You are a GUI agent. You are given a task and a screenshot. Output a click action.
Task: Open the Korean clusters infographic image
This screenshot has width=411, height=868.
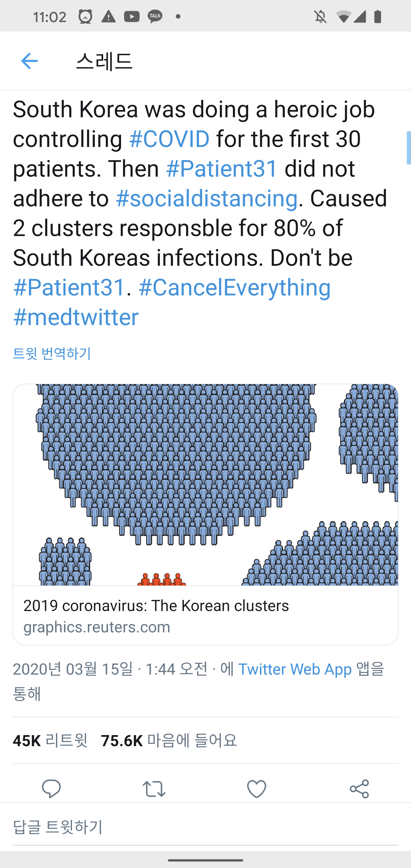click(x=205, y=484)
